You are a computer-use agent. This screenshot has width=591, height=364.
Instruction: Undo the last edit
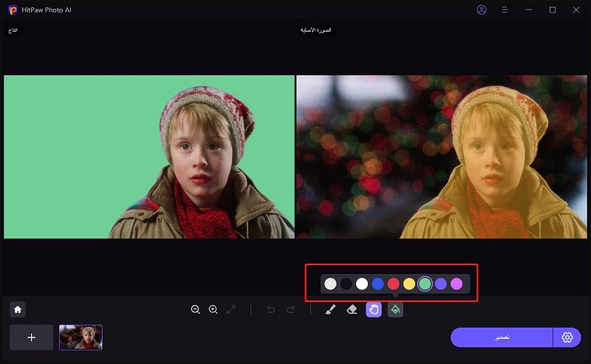270,309
